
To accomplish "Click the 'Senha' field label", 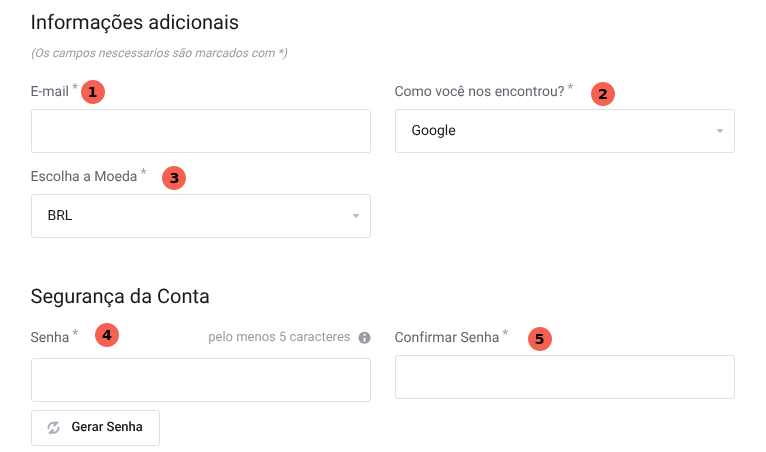I will pyautogui.click(x=50, y=337).
